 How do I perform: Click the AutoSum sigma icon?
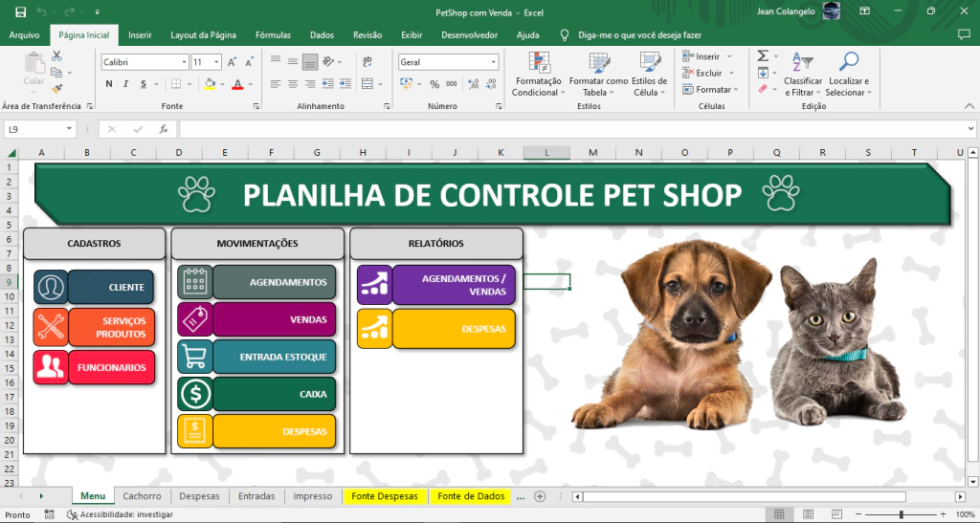(763, 56)
